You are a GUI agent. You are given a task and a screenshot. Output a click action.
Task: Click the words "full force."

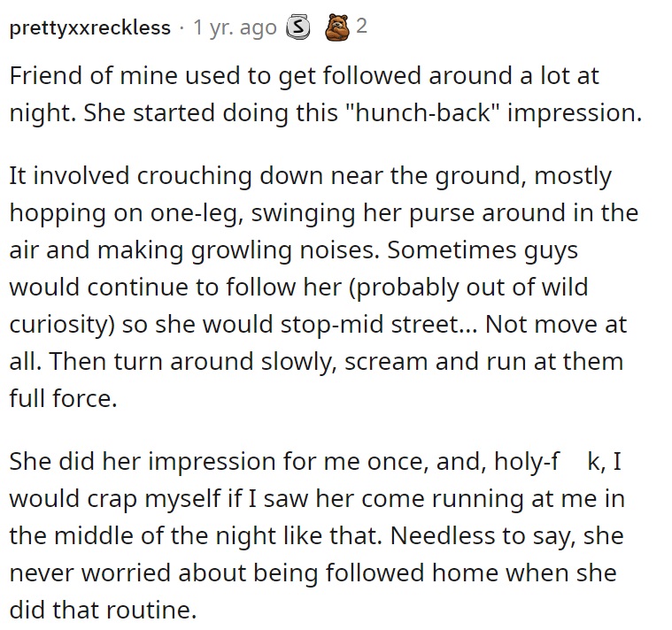point(64,399)
